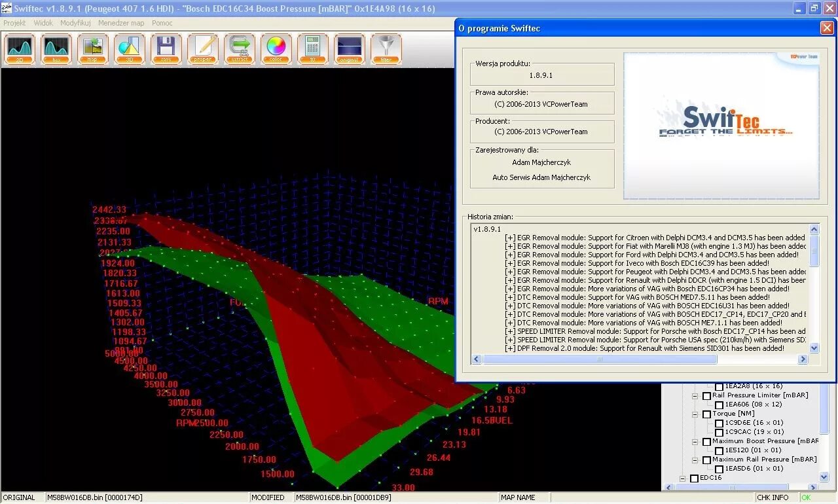
Task: Open the Widok menu
Action: [43, 23]
